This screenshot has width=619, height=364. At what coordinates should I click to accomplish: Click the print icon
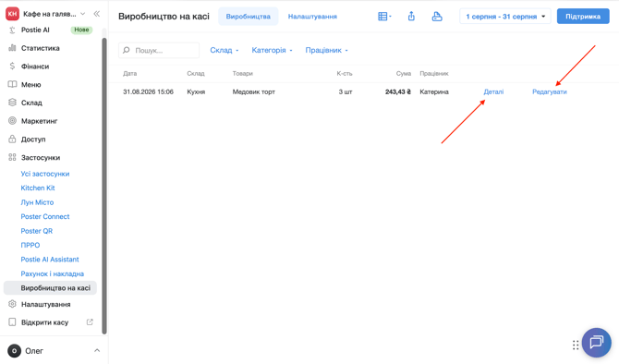click(x=437, y=17)
